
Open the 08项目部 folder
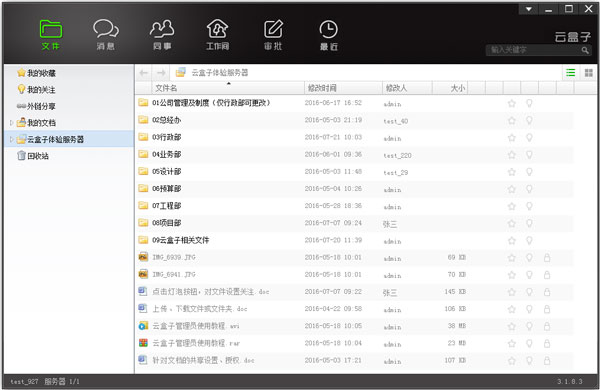[166, 223]
